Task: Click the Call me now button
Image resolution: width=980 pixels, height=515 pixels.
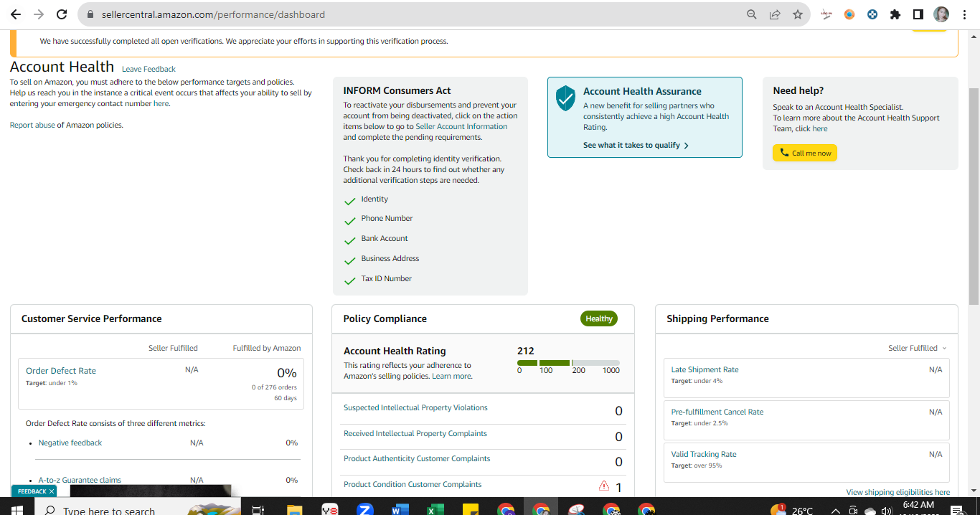Action: click(805, 153)
